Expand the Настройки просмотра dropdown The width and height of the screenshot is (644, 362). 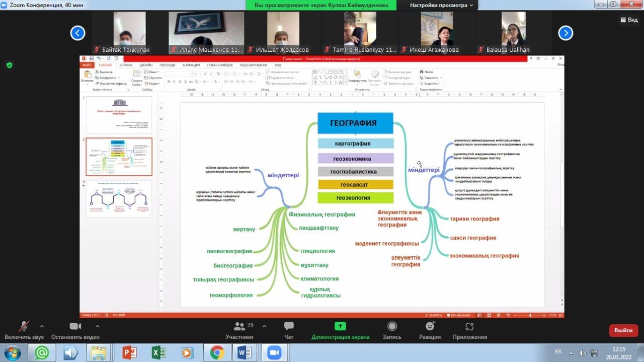(x=441, y=5)
